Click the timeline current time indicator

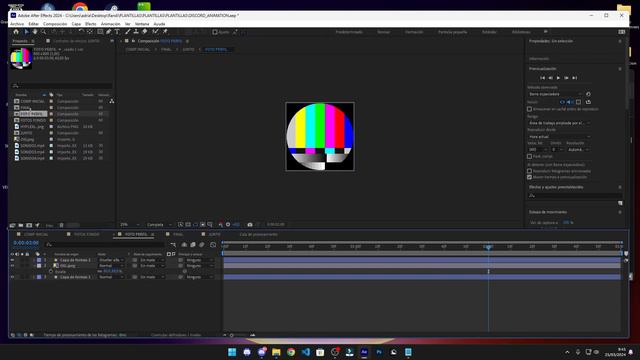(x=488, y=247)
